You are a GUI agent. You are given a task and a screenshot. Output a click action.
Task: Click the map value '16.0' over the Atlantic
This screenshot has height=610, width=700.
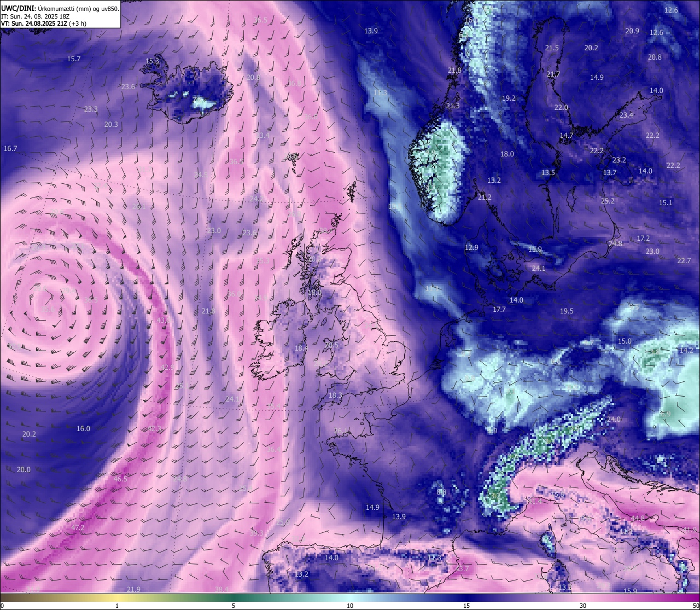click(x=83, y=428)
